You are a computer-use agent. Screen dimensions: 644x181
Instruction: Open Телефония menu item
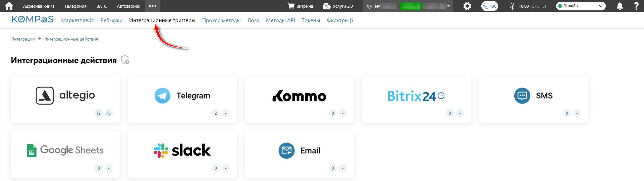coord(75,6)
